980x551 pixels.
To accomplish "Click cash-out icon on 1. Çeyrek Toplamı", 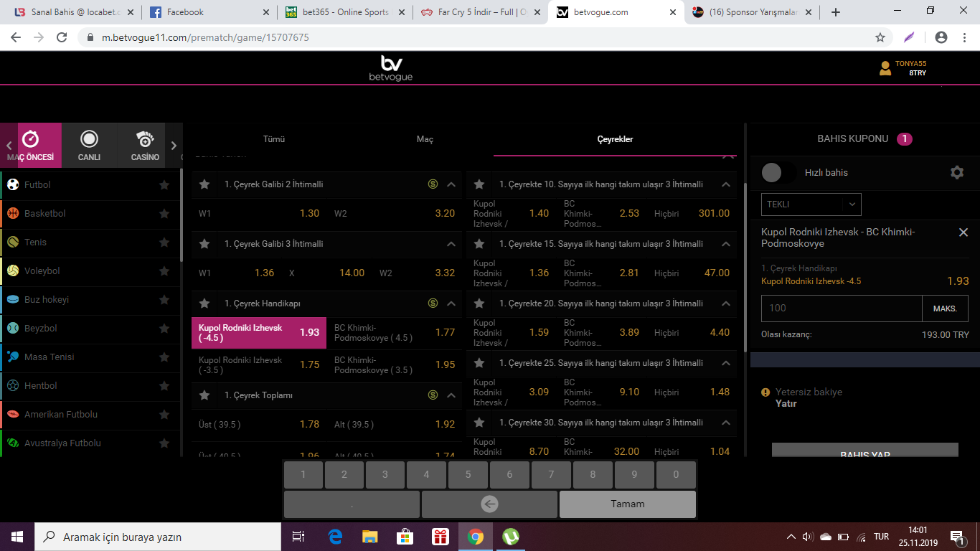I will click(433, 395).
